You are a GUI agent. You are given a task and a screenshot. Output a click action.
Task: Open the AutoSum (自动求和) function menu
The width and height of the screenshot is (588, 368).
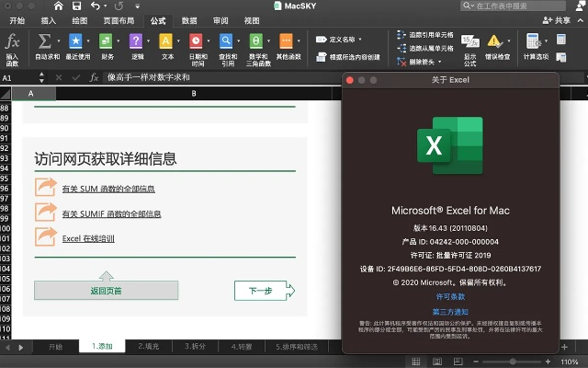click(46, 46)
